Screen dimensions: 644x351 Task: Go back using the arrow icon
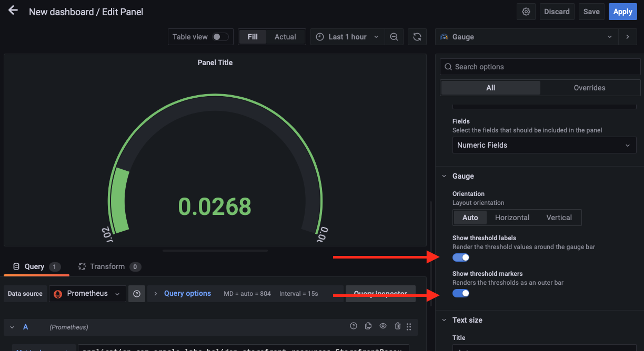pyautogui.click(x=13, y=11)
